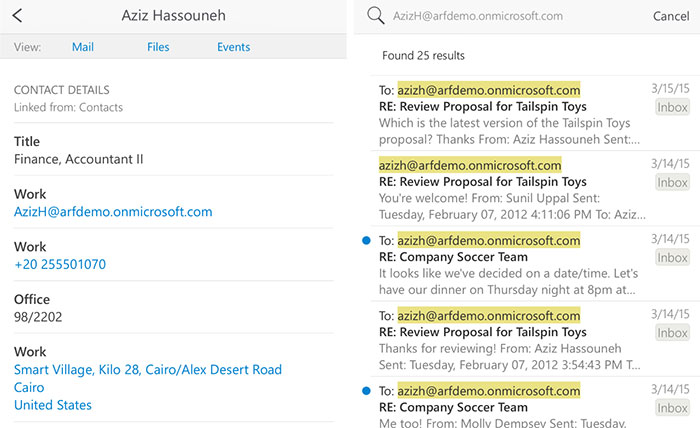This screenshot has width=700, height=428.
Task: Tap the search magnifier icon
Action: [375, 16]
